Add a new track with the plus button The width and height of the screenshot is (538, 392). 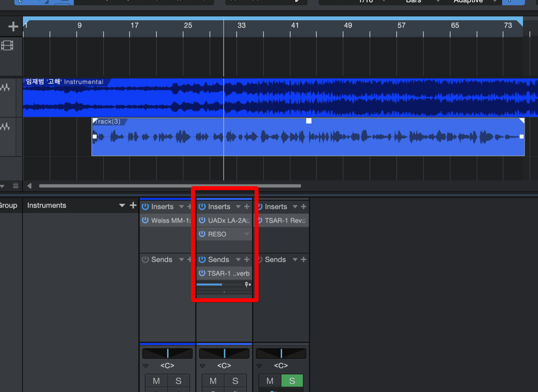coord(13,27)
